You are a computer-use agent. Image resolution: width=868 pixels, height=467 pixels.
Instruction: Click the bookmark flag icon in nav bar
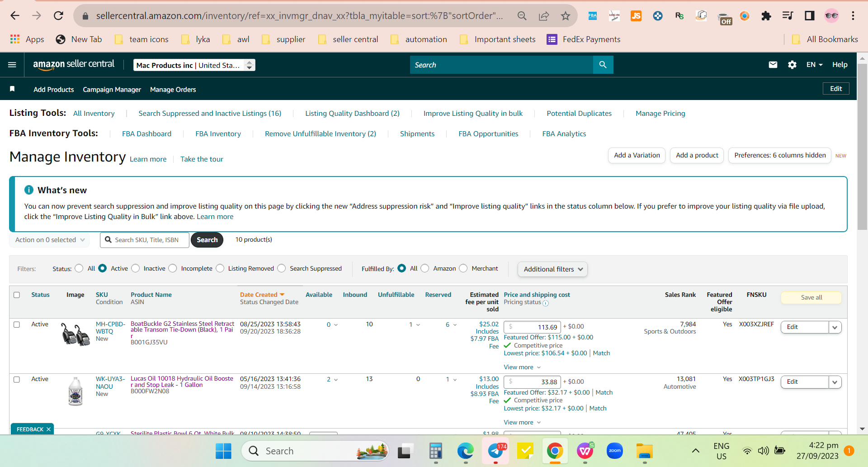pyautogui.click(x=12, y=89)
